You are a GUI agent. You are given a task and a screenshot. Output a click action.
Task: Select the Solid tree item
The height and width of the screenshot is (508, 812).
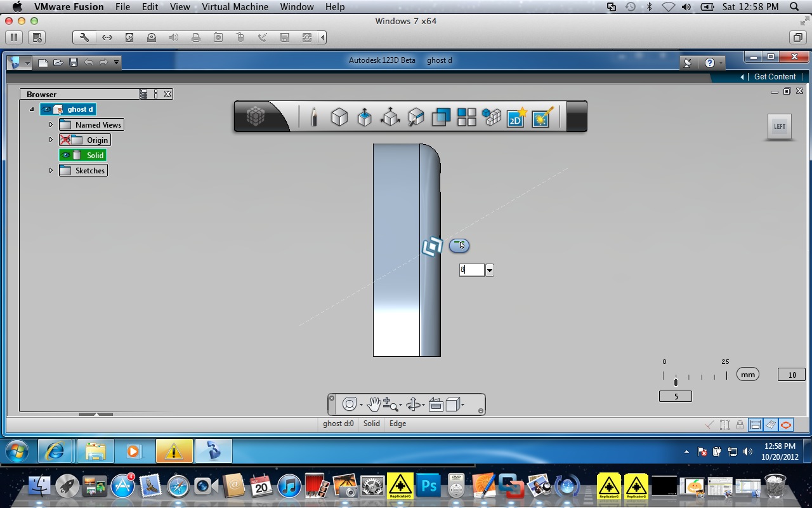tap(82, 155)
